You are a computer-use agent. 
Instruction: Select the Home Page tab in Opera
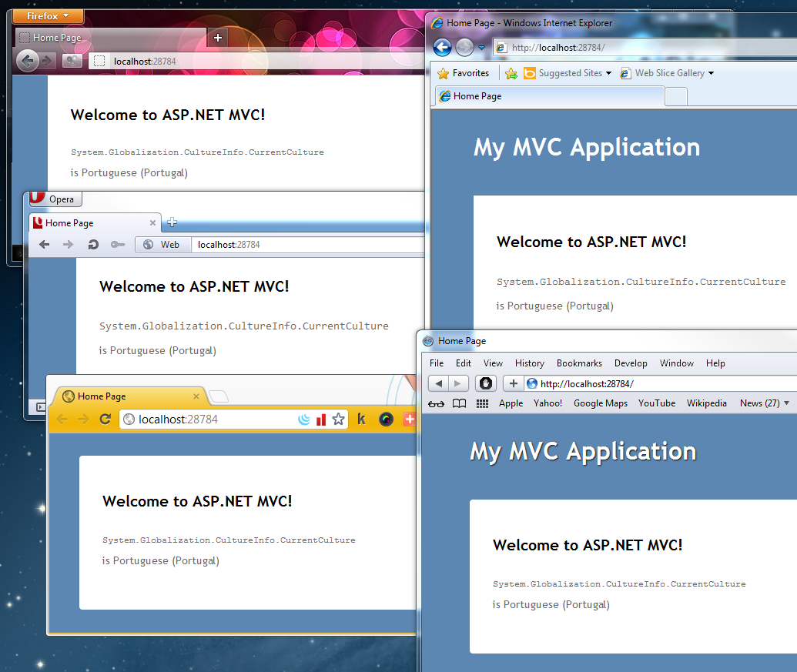[x=95, y=223]
